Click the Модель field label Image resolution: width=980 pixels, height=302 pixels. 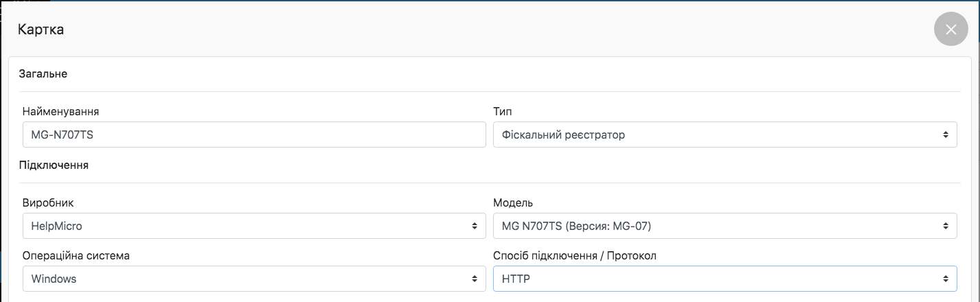coord(513,202)
